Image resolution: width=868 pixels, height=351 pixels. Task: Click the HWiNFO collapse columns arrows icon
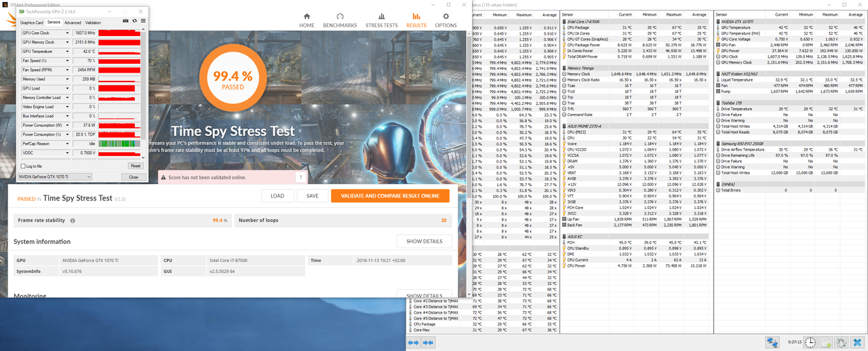tap(428, 343)
